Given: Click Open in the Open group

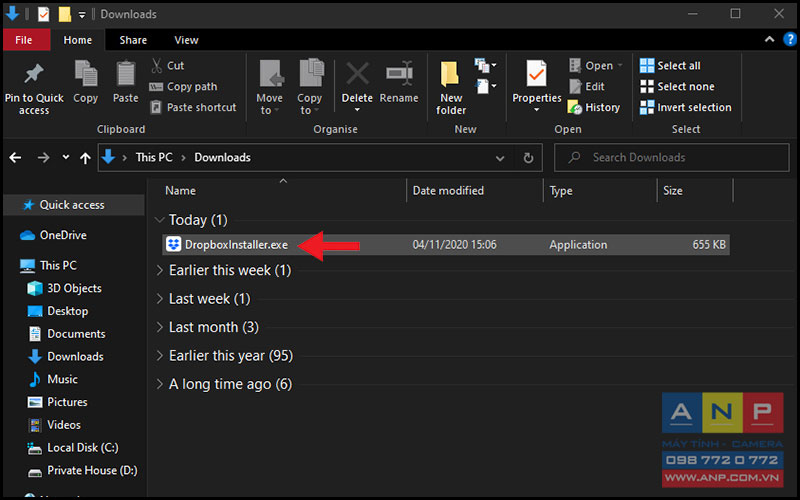Looking at the screenshot, I should 595,65.
